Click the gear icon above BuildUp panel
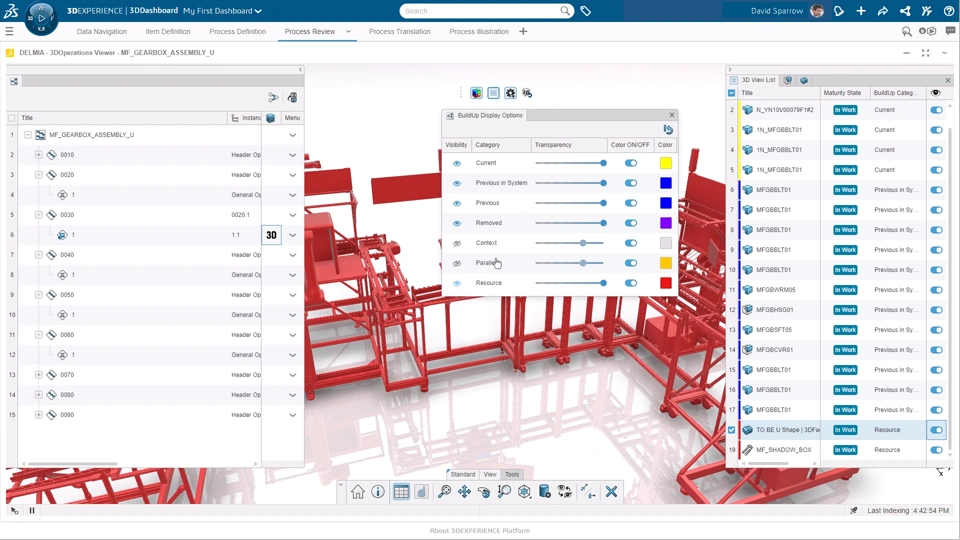Screen dimensions: 960x540 tap(511, 93)
